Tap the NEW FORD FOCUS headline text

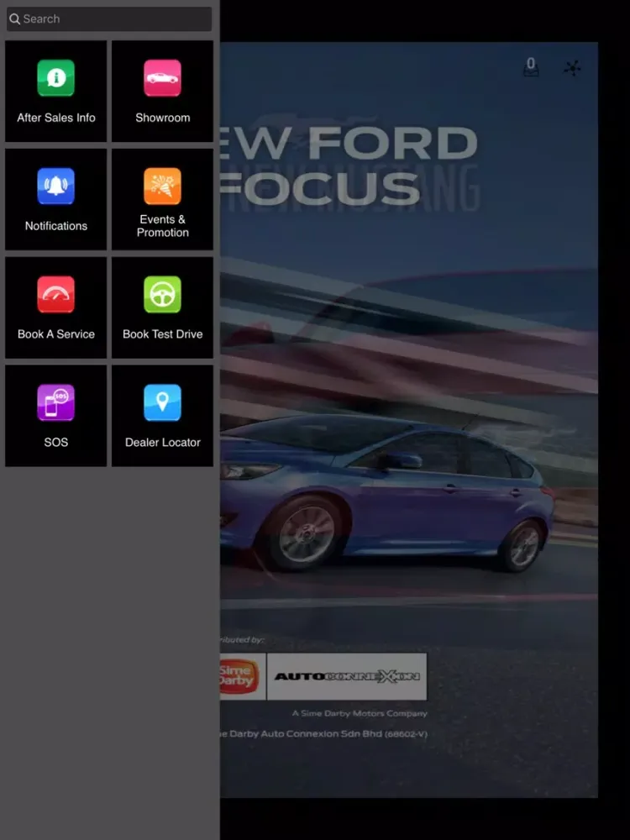tap(349, 166)
